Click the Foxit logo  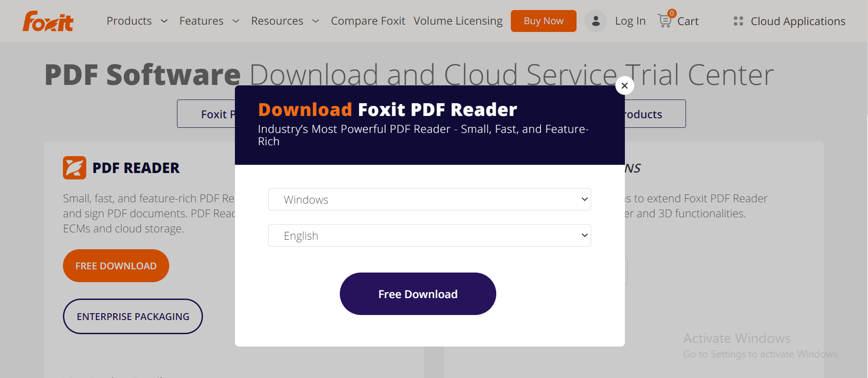(48, 21)
